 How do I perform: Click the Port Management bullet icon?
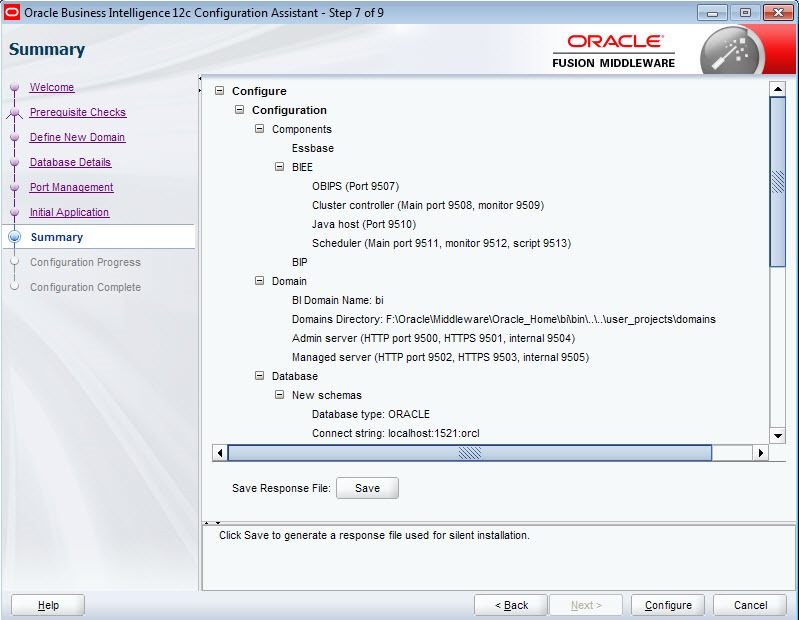pyautogui.click(x=15, y=187)
